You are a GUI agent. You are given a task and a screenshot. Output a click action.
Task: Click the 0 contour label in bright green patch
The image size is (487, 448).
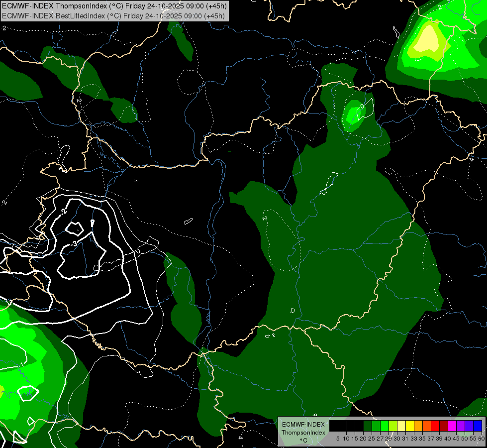click(x=362, y=107)
